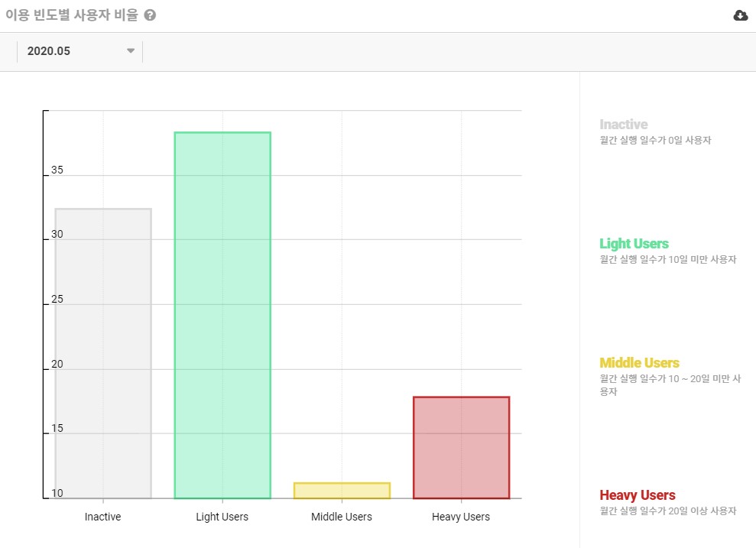Click the Light Users x-axis label
The image size is (756, 548).
point(222,517)
